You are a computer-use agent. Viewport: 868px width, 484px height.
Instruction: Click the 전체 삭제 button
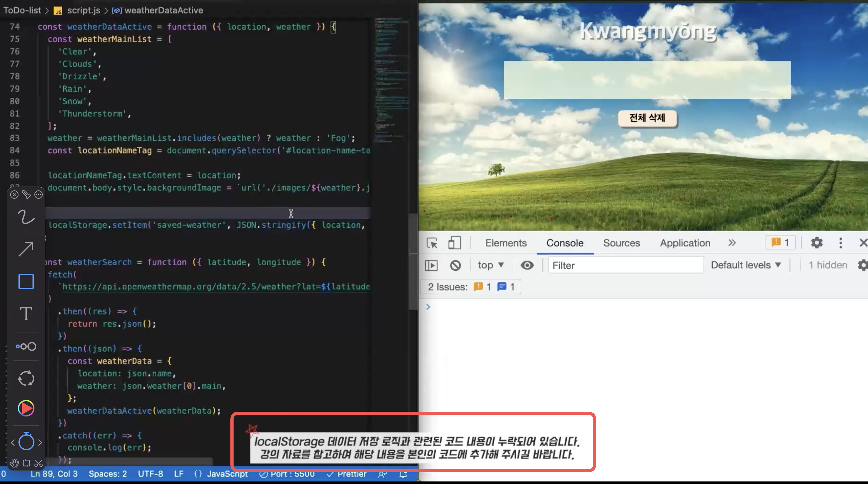647,118
